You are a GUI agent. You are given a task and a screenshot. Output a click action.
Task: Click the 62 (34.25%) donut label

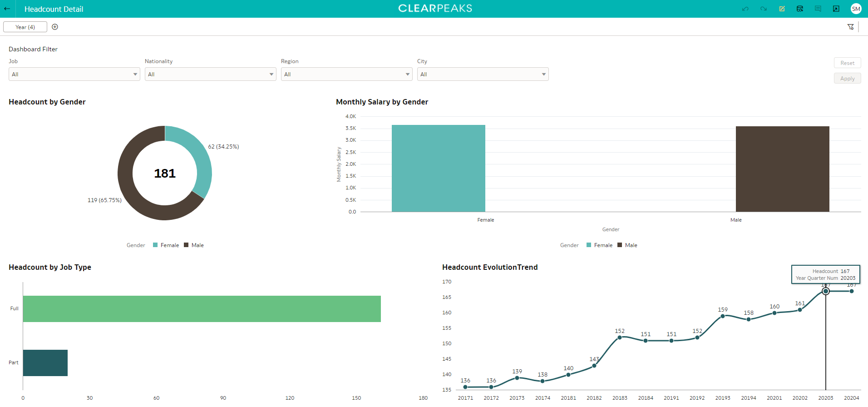[223, 146]
